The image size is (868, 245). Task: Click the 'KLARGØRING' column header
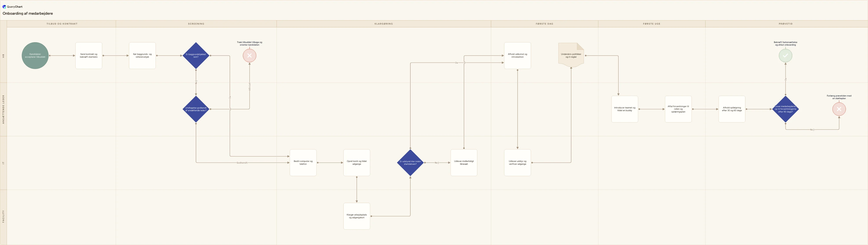[x=384, y=24]
